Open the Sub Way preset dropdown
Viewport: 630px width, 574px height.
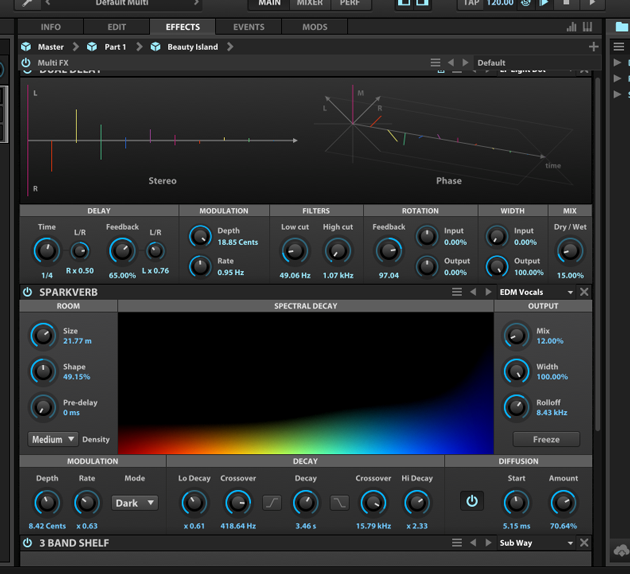click(537, 543)
